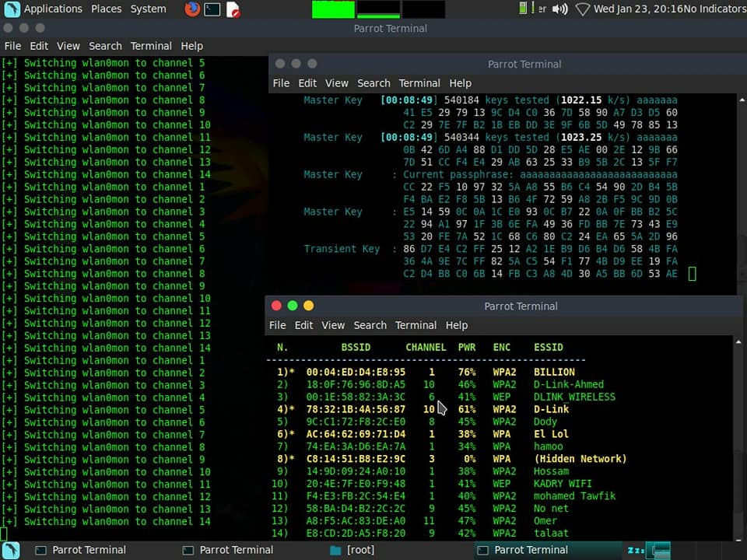
Task: Open the text editor launcher icon in panel
Action: click(x=233, y=9)
